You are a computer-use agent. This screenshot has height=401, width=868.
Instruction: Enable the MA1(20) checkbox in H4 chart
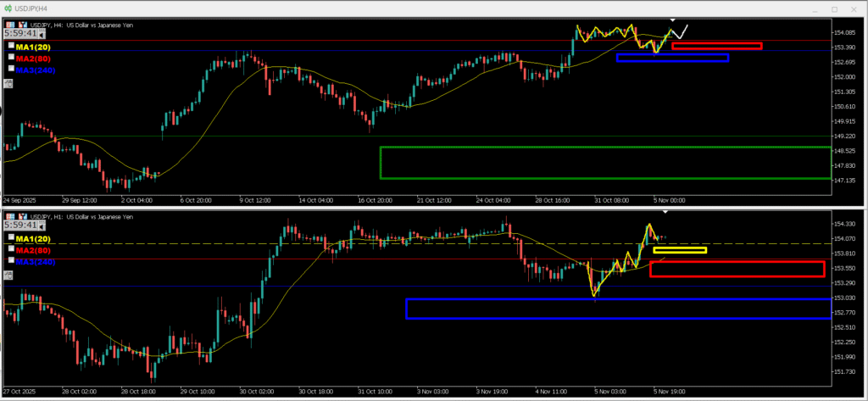11,47
